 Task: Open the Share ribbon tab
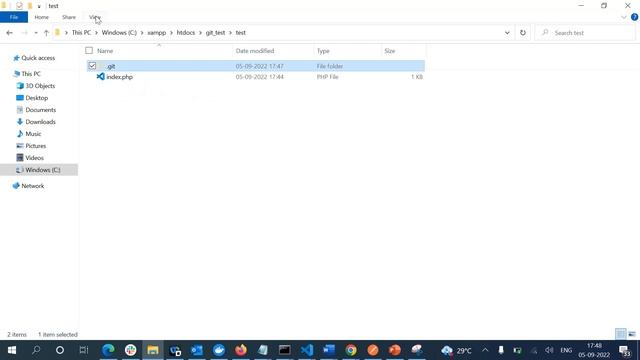pos(69,17)
